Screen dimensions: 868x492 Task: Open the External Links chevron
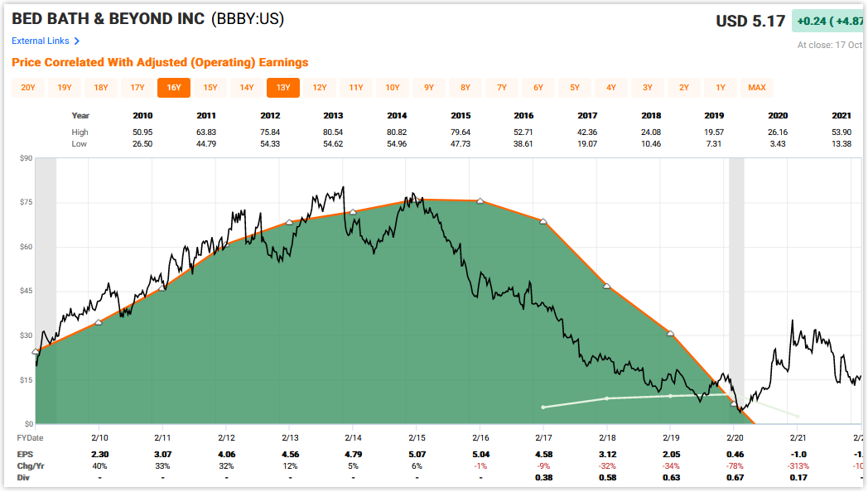[x=77, y=41]
